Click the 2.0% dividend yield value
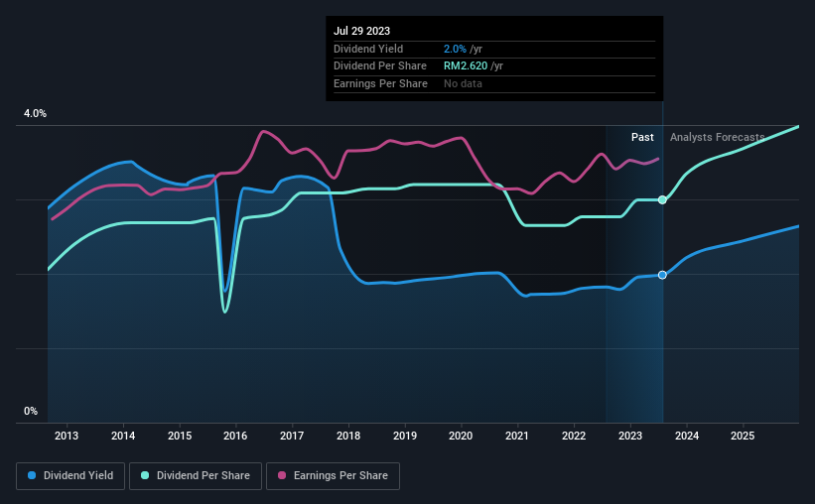The height and width of the screenshot is (504, 815). tap(455, 49)
